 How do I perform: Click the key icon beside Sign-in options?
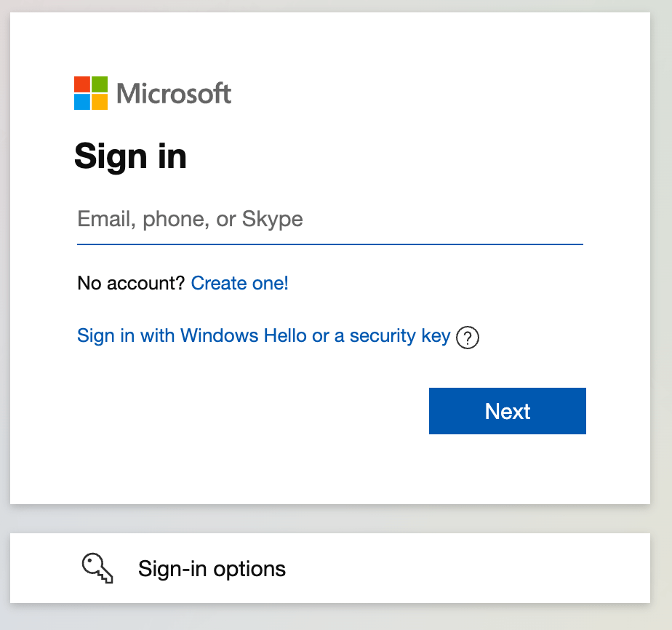pos(97,568)
